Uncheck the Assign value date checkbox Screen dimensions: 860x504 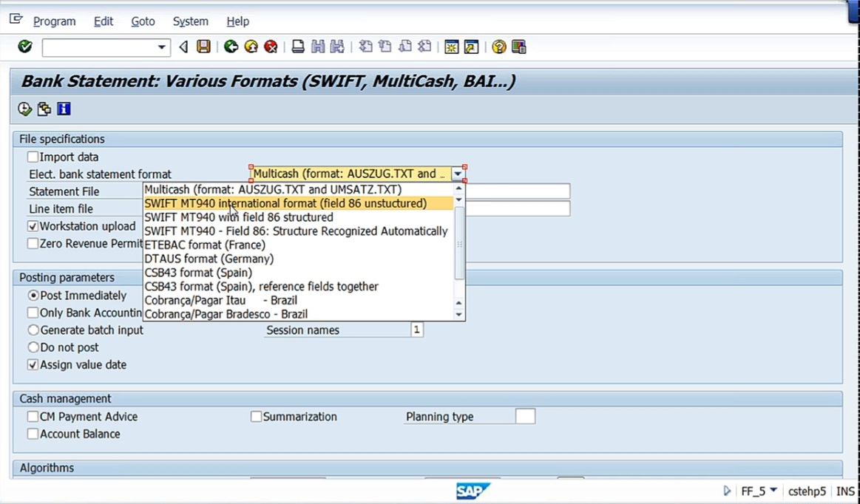coord(33,365)
